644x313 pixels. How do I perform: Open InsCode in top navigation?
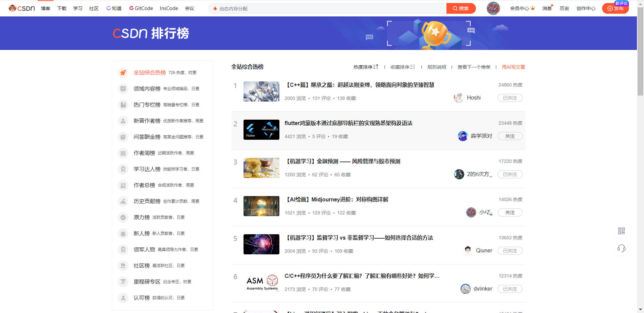pyautogui.click(x=169, y=8)
